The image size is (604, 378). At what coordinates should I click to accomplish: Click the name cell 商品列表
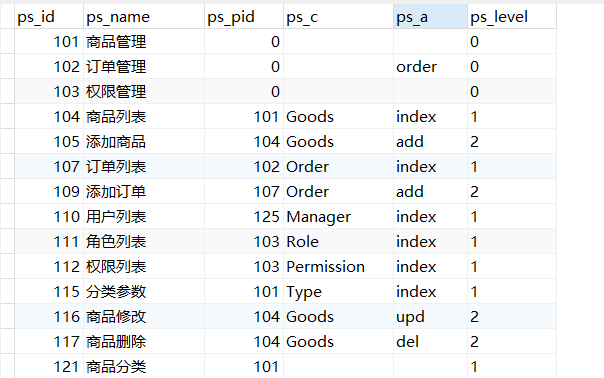pos(144,117)
